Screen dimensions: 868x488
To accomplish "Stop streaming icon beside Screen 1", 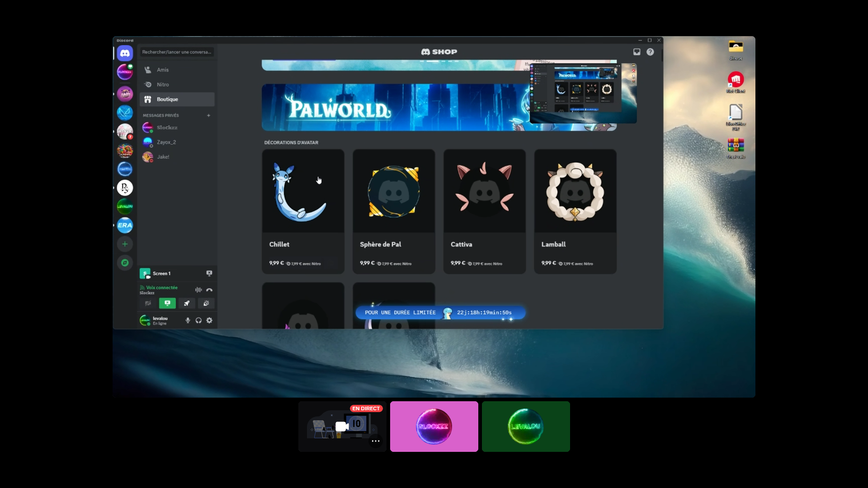I will [x=209, y=273].
